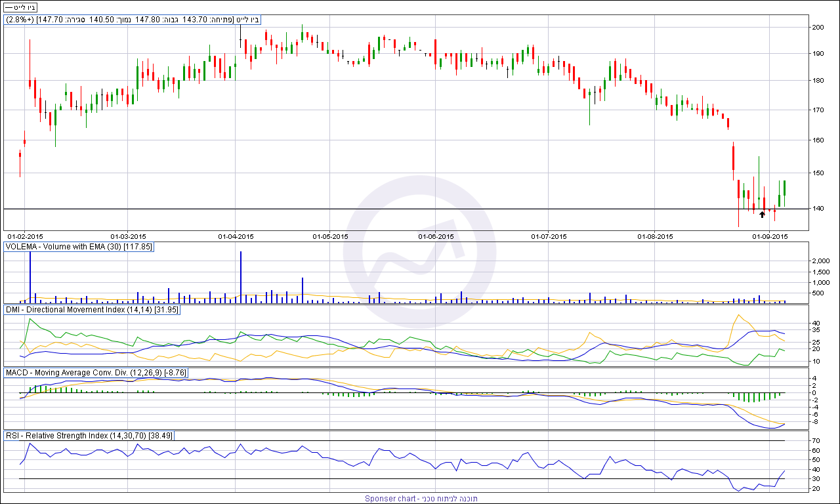Select the tallest volume bar in early February
This screenshot has height=504, width=840.
(30, 276)
